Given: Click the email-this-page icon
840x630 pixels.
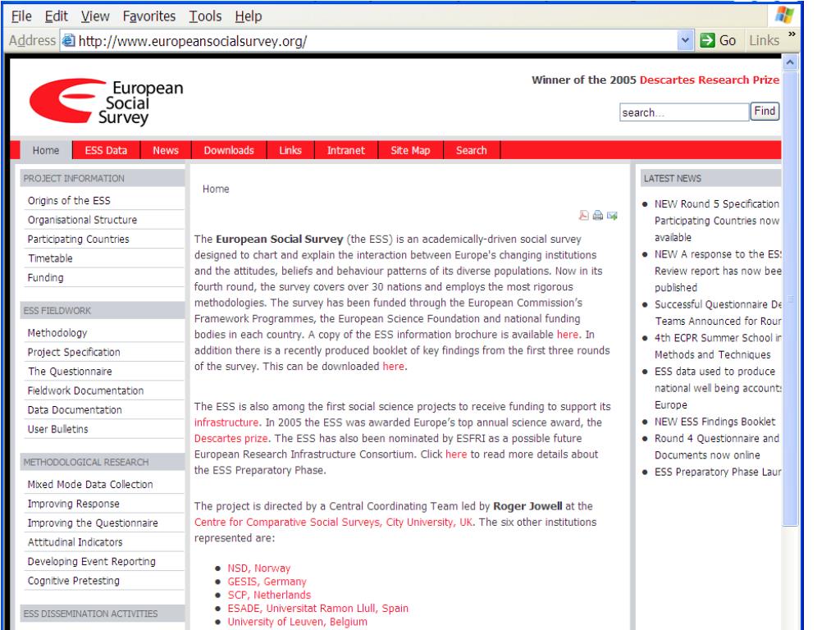Looking at the screenshot, I should [612, 216].
